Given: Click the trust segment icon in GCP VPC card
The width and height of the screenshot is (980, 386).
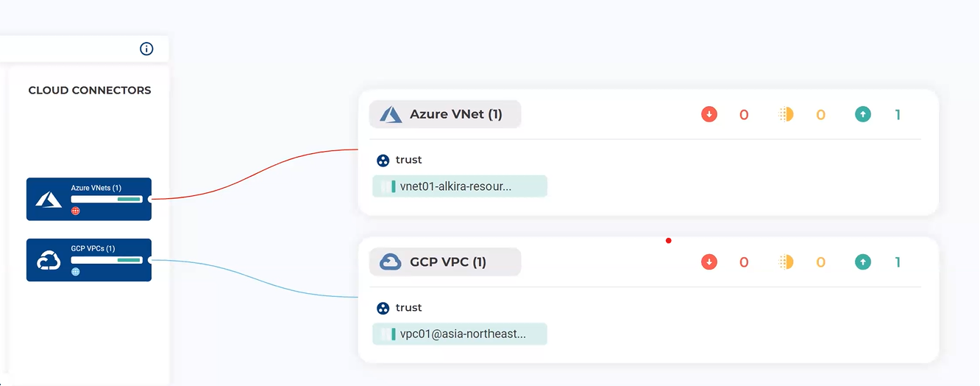Looking at the screenshot, I should click(x=383, y=308).
